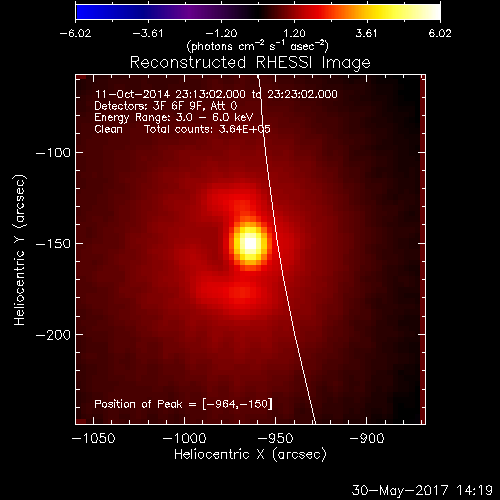The image size is (500, 500).
Task: Click the color bar value -1.20
Action: tap(221, 33)
